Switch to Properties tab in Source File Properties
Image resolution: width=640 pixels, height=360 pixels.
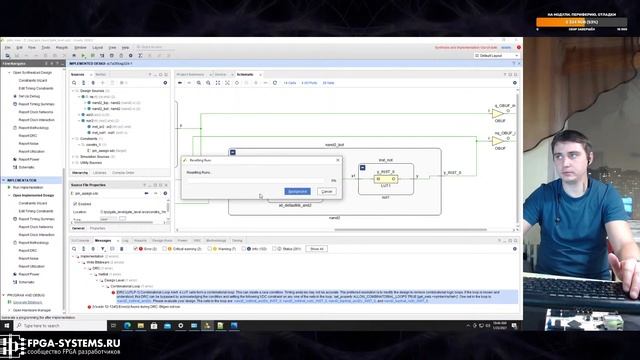click(x=98, y=229)
